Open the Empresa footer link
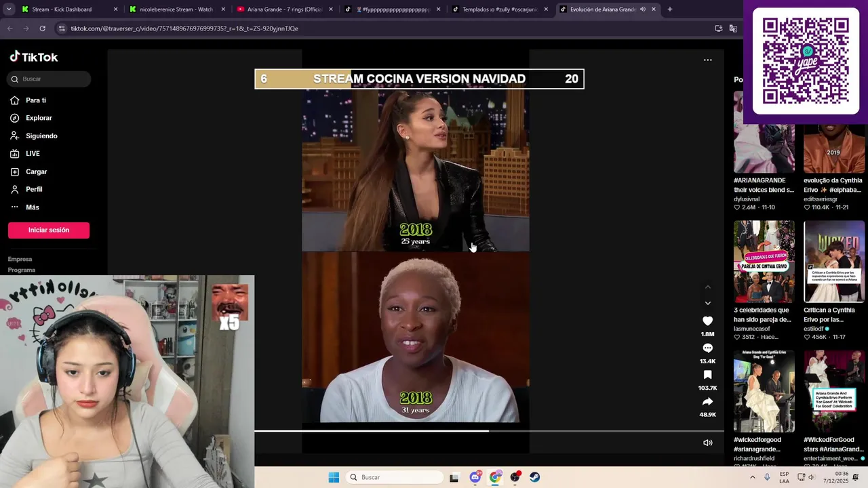 pyautogui.click(x=20, y=259)
